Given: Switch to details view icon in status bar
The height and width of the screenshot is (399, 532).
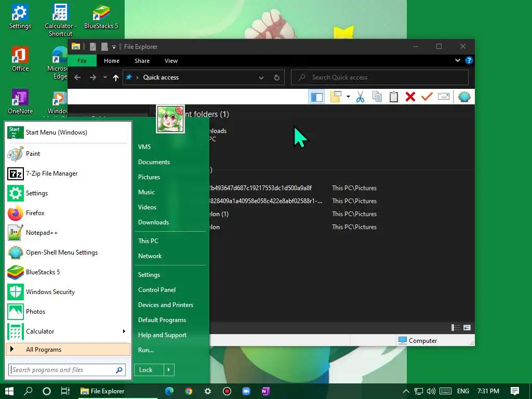Looking at the screenshot, I should point(455,327).
